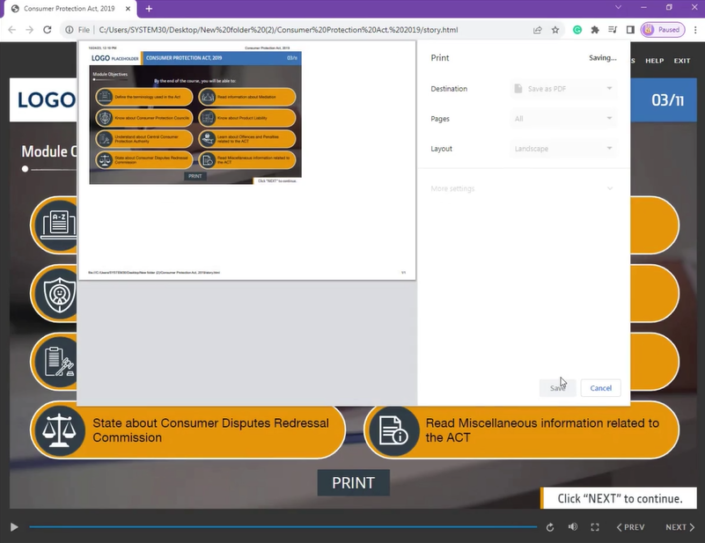Image resolution: width=705 pixels, height=543 pixels.
Task: Go back with the PREV button
Action: [631, 527]
